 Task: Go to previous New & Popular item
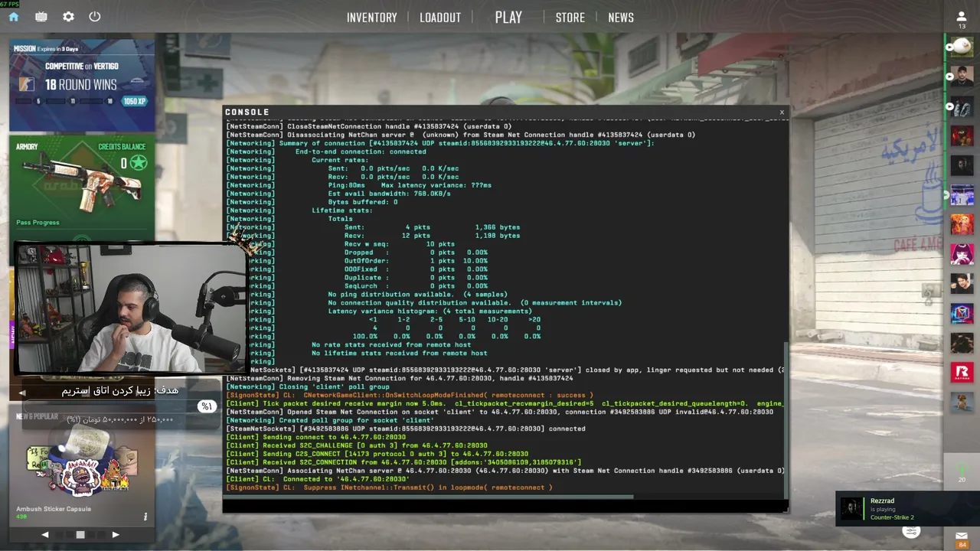tap(45, 535)
